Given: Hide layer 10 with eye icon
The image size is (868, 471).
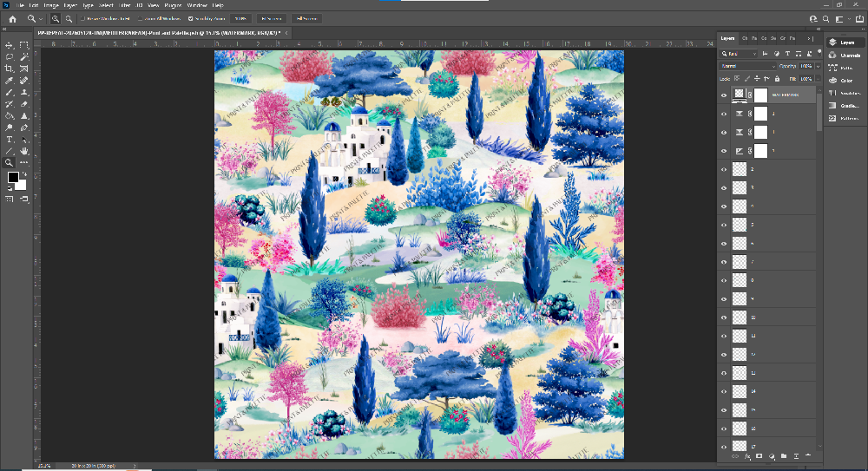Looking at the screenshot, I should click(724, 317).
